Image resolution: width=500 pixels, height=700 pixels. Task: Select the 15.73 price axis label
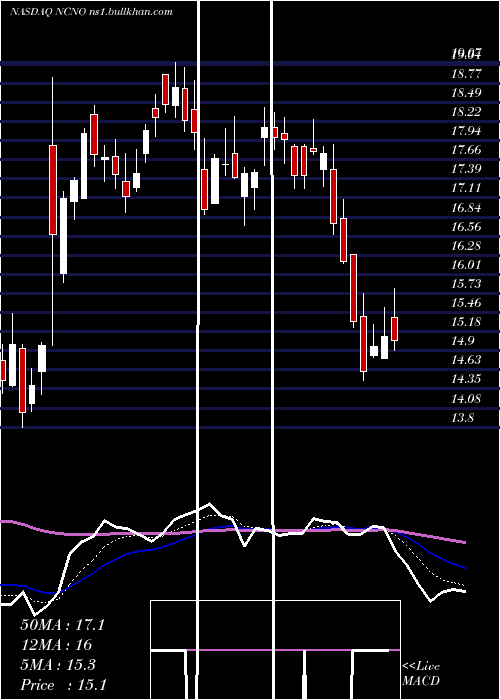(x=467, y=283)
